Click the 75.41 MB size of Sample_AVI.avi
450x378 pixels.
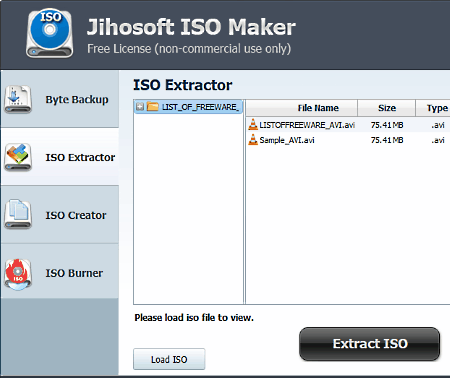pos(387,140)
